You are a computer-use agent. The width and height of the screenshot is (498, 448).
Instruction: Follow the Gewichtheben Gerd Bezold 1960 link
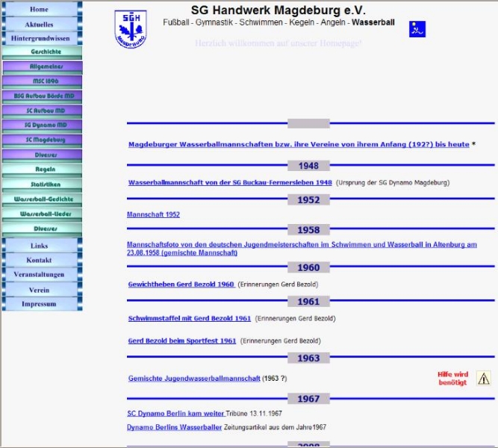(x=181, y=284)
